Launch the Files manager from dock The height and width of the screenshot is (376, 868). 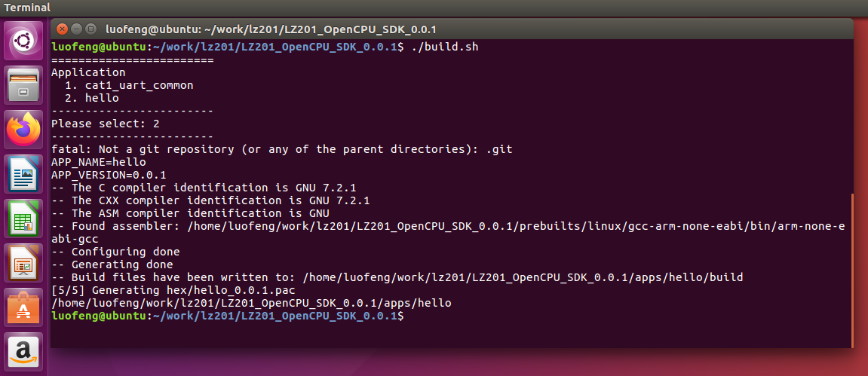[24, 85]
